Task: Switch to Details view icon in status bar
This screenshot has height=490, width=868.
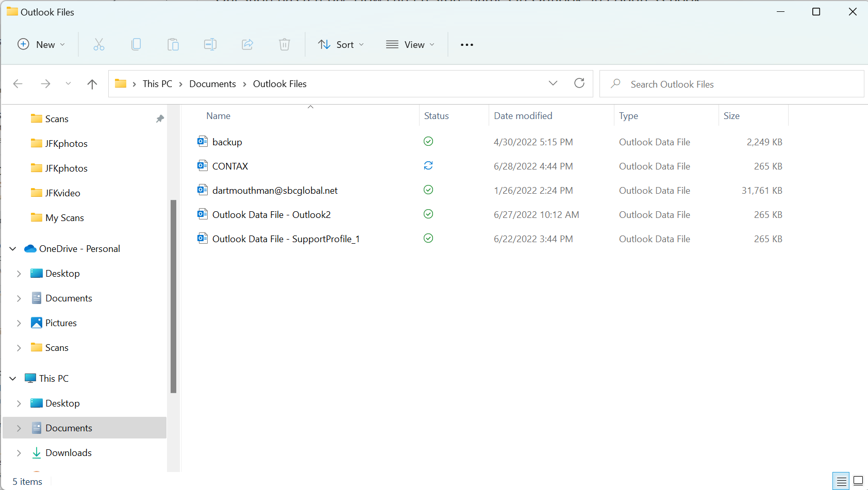Action: click(841, 481)
